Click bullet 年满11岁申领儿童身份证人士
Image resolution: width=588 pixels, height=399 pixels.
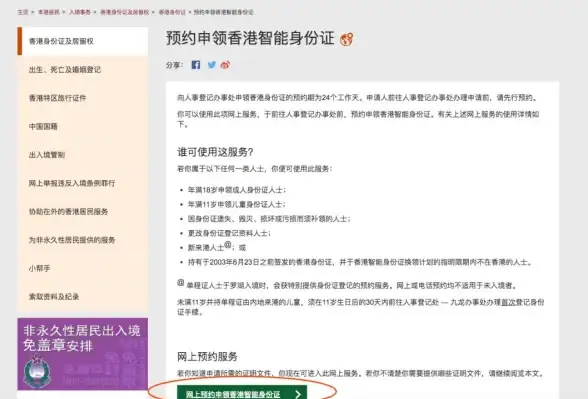coord(236,204)
